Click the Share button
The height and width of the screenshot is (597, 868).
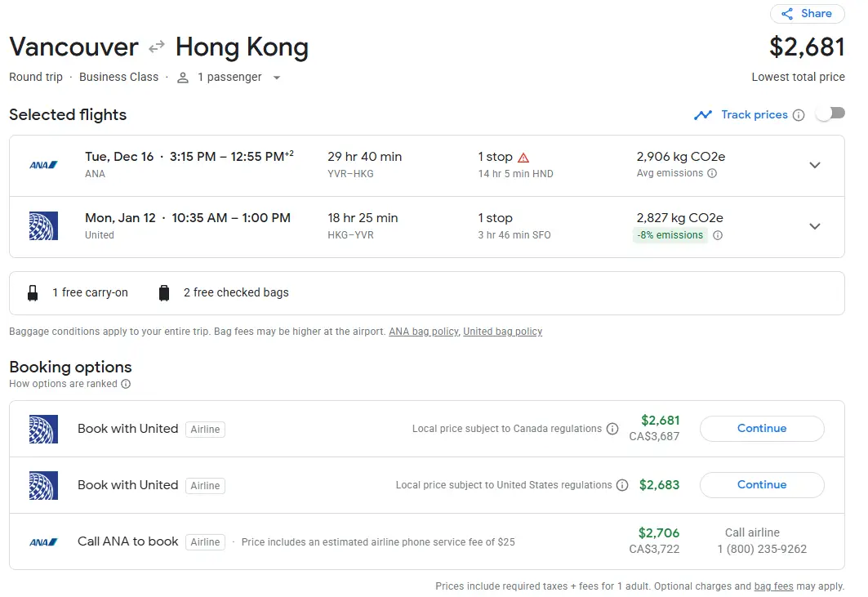807,13
